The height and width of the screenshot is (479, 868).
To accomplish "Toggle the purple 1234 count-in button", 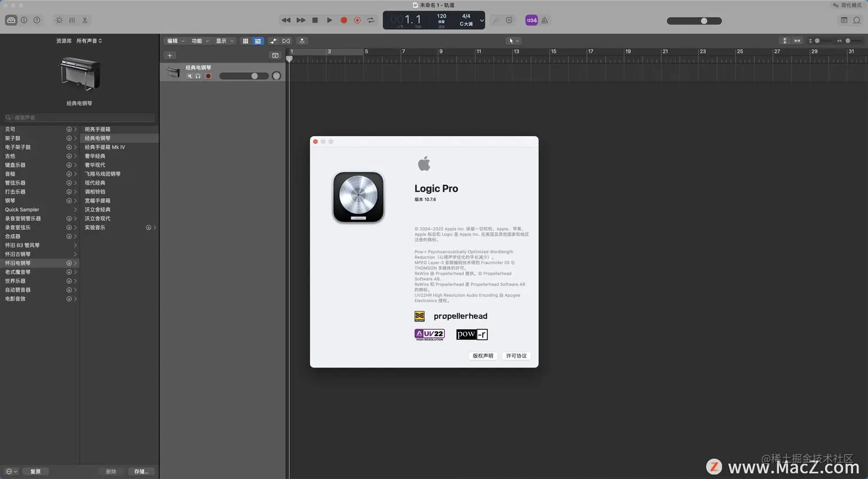I will [x=532, y=20].
